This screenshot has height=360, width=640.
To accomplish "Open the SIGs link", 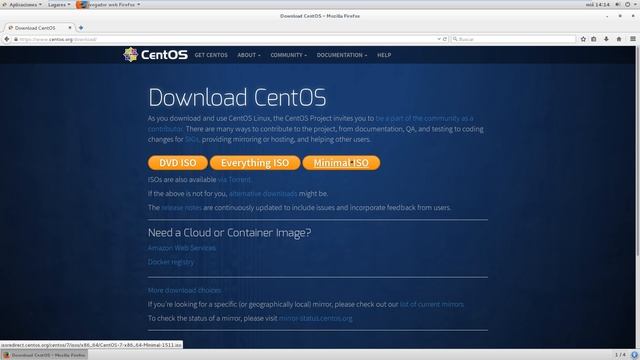I will click(191, 139).
